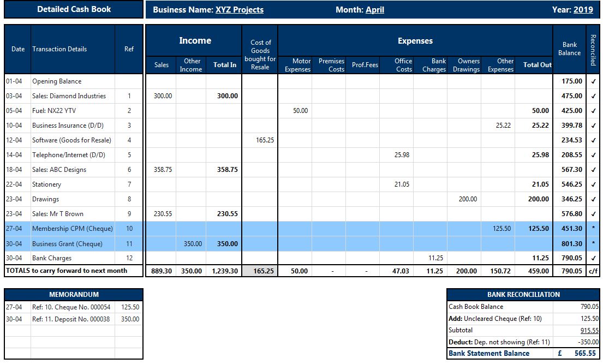Image resolution: width=603 pixels, height=364 pixels.
Task: Open the XYZ Projects business name
Action: click(x=240, y=10)
